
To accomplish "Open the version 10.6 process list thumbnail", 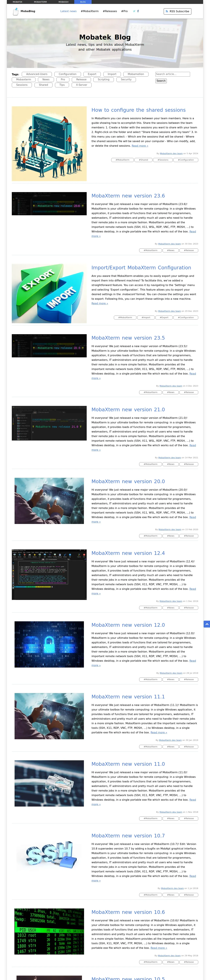I will (x=49, y=932).
